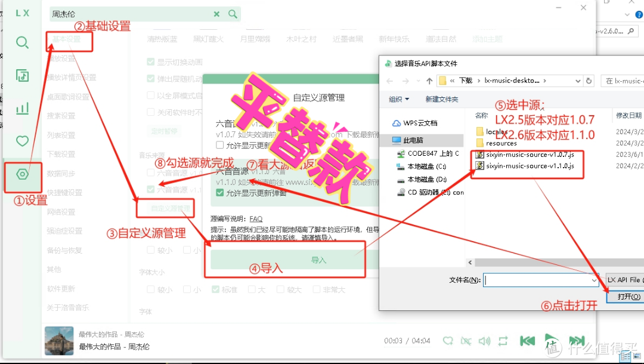The image size is (644, 364).
Task: Go up one folder level
Action: click(429, 81)
